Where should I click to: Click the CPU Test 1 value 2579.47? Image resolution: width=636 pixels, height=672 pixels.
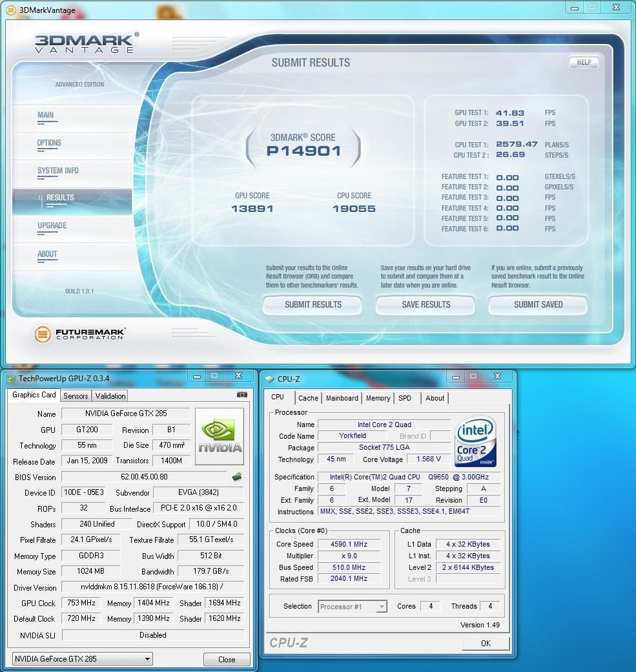(x=517, y=145)
